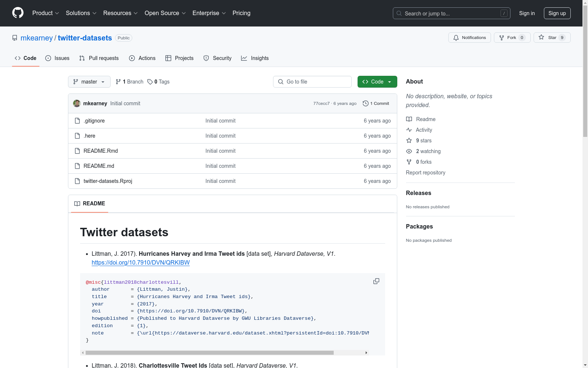Expand the Open Source menu
The image size is (588, 368).
165,13
